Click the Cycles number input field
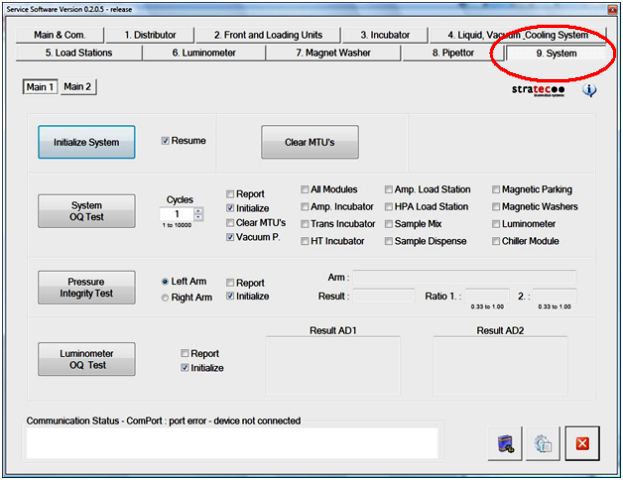 coord(176,214)
